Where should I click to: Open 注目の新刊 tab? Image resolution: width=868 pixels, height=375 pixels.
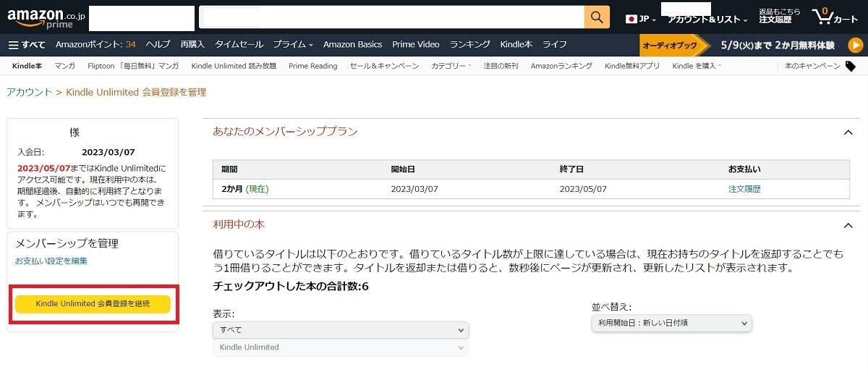pos(501,66)
